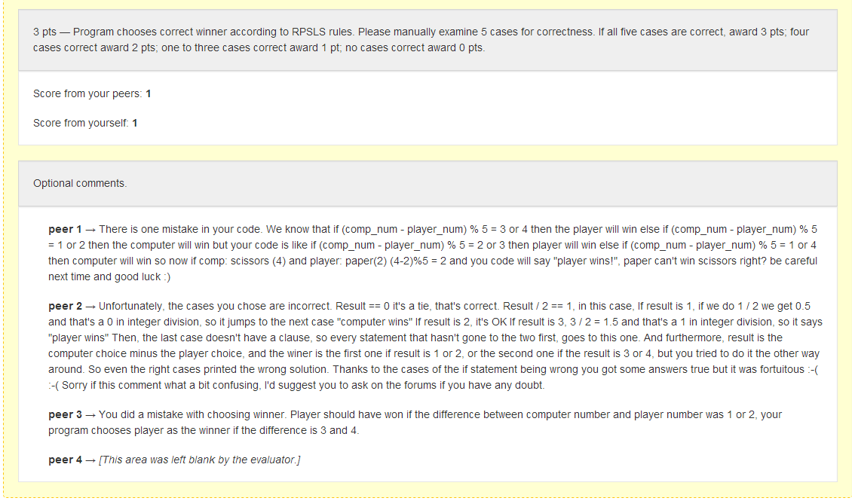The height and width of the screenshot is (504, 852).
Task: Click the arrow after peer 4
Action: coord(90,460)
